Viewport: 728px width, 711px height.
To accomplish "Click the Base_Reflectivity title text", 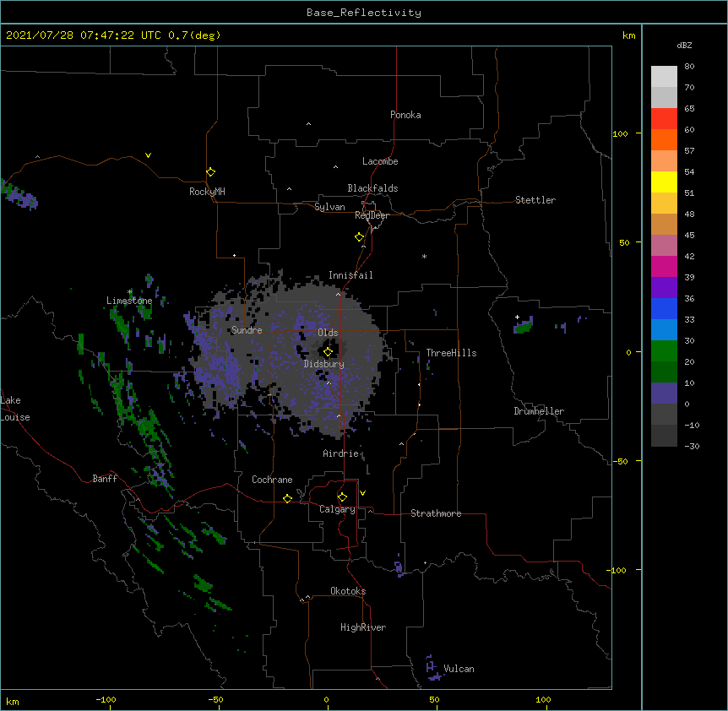I will [364, 13].
